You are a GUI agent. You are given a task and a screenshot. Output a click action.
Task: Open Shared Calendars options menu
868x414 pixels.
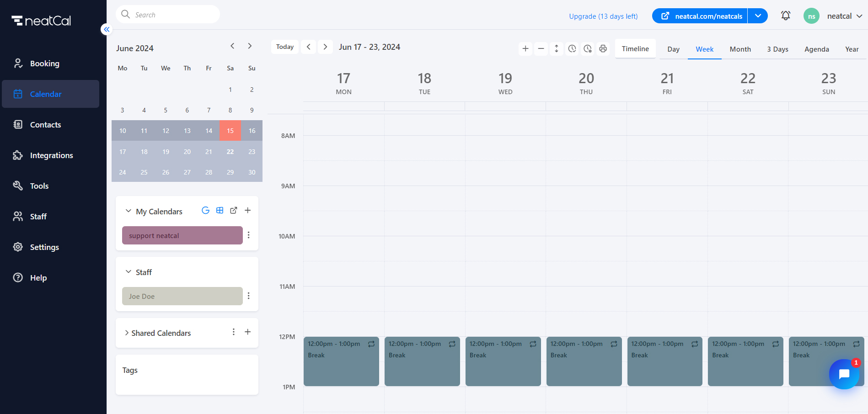234,332
